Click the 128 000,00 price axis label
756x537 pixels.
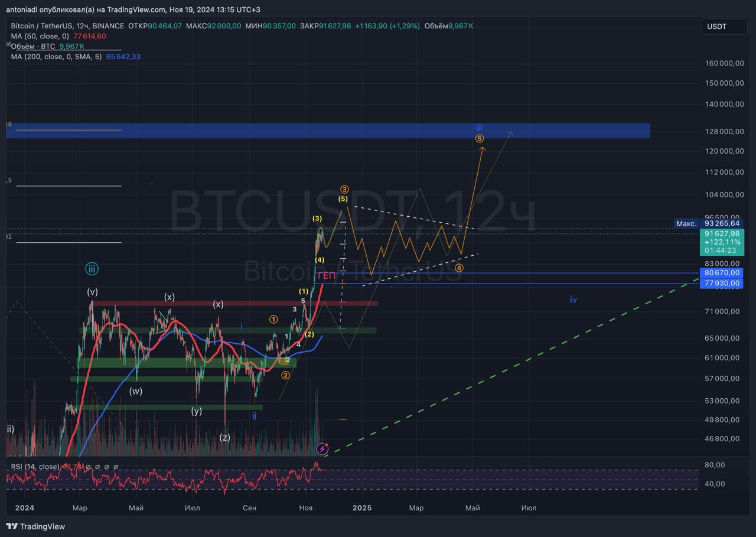pyautogui.click(x=724, y=132)
